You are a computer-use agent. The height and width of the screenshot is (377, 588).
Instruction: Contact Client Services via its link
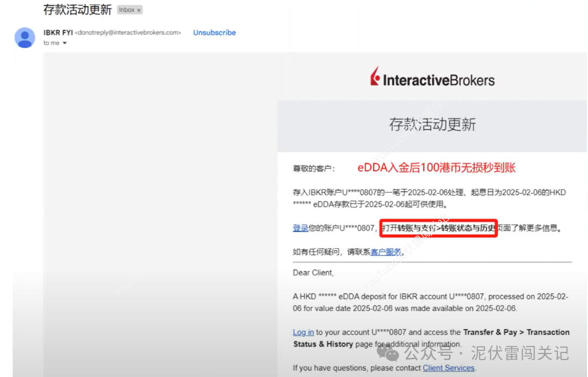point(448,368)
